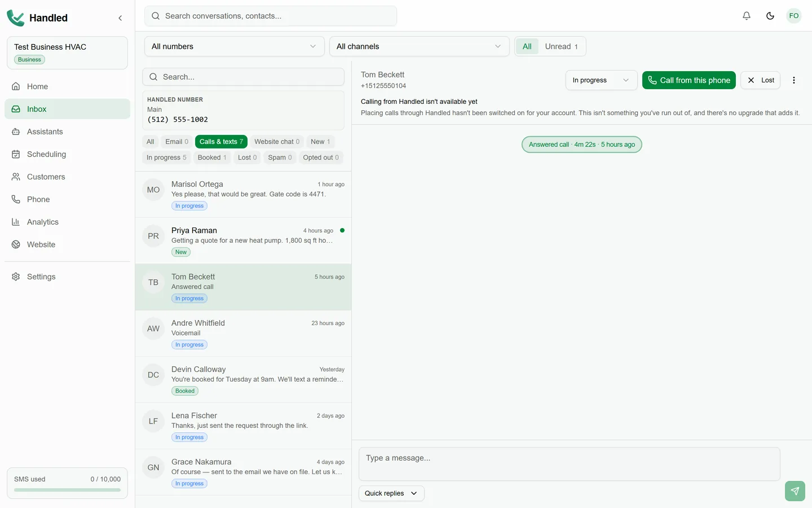Viewport: 812px width, 508px height.
Task: Filter by In progress status chip
Action: pos(166,157)
